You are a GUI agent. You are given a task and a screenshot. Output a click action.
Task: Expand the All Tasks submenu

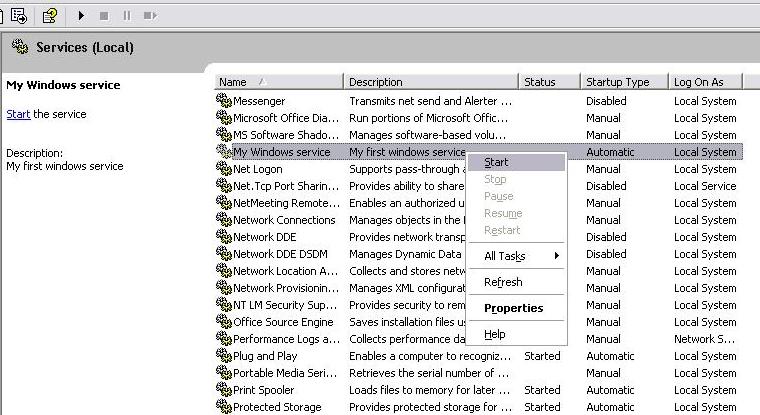pyautogui.click(x=517, y=256)
